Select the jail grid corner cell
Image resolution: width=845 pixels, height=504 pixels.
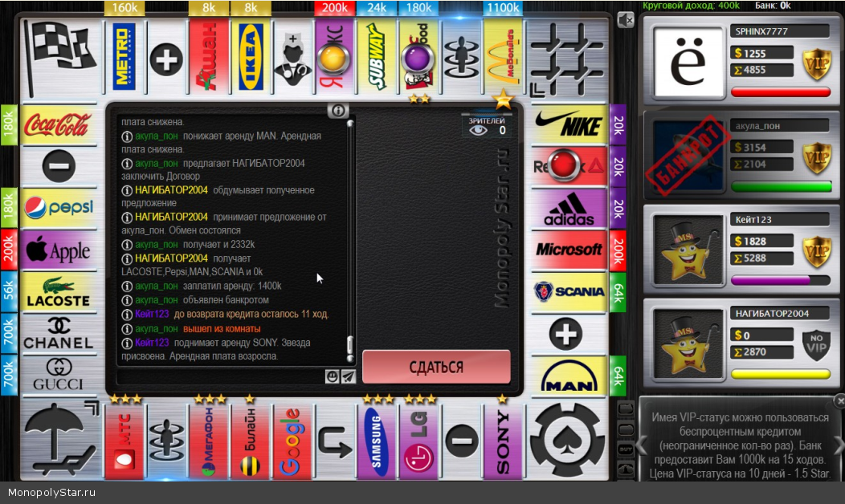pos(567,59)
